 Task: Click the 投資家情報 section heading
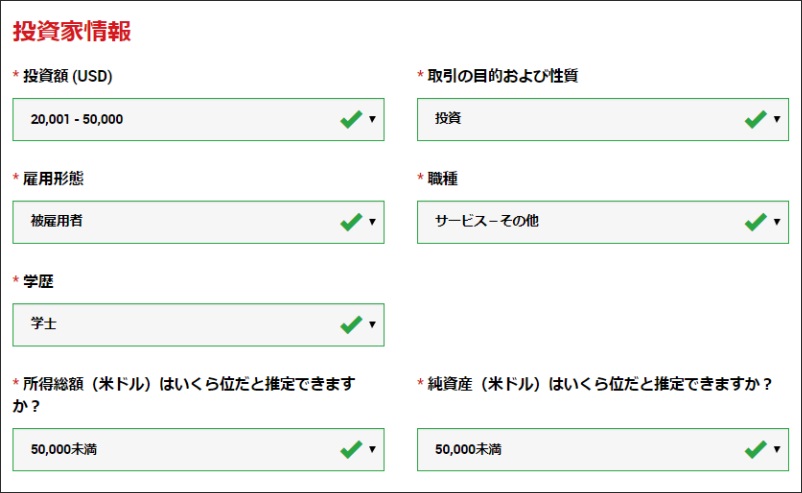coord(72,31)
